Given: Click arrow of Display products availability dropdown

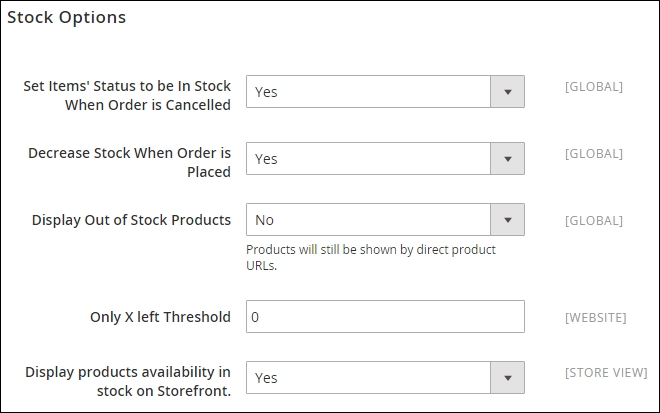Looking at the screenshot, I should [x=507, y=378].
